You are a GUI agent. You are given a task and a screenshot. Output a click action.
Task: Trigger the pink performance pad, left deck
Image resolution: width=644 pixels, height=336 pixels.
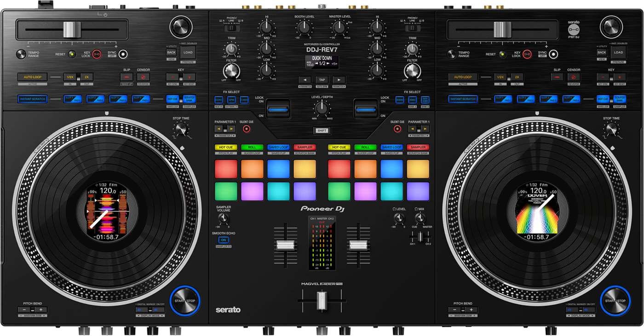(x=252, y=191)
